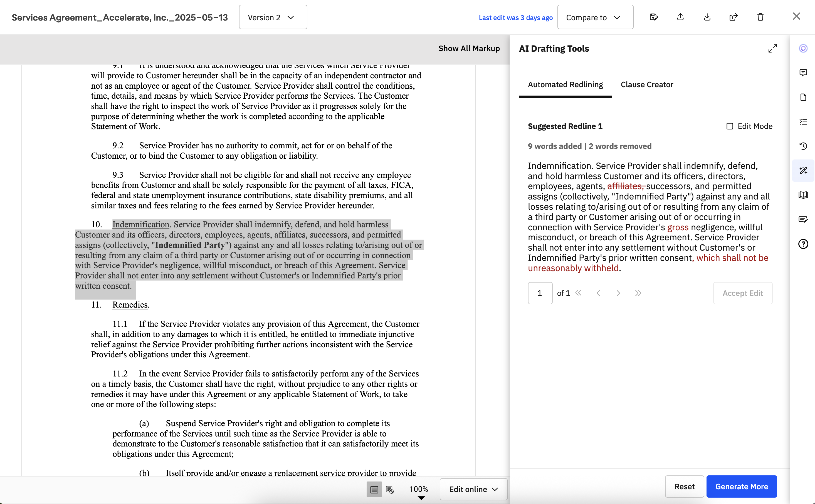The height and width of the screenshot is (504, 815).
Task: Click the trash delete icon
Action: click(x=760, y=17)
